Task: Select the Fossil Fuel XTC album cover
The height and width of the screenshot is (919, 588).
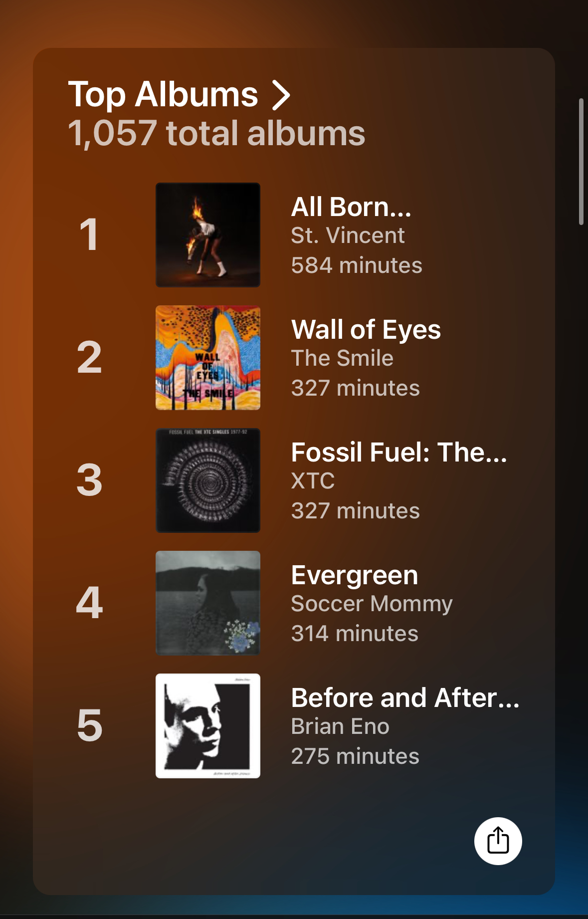Action: (208, 480)
